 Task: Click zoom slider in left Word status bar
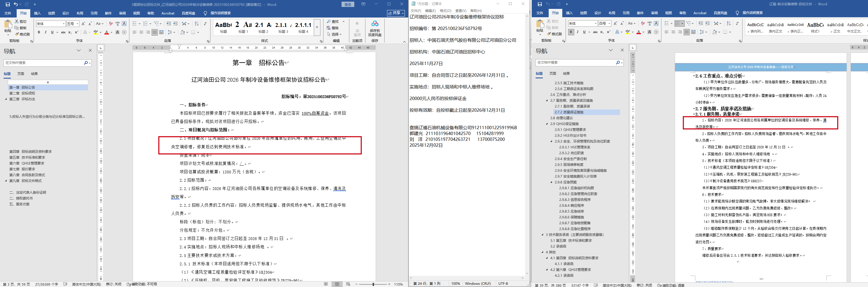373,284
